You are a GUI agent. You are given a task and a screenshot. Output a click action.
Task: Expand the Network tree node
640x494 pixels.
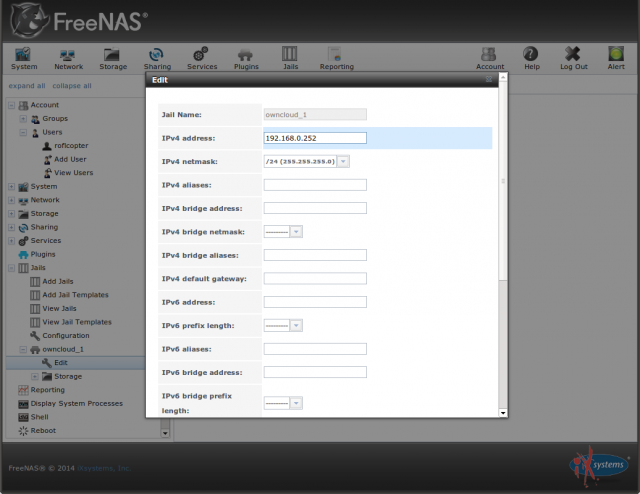click(x=11, y=200)
